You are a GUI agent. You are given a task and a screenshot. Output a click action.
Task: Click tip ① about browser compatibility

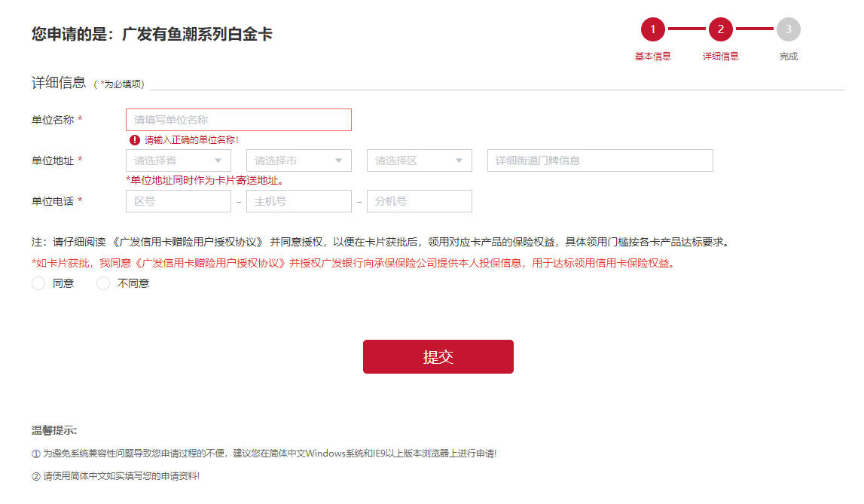point(264,454)
